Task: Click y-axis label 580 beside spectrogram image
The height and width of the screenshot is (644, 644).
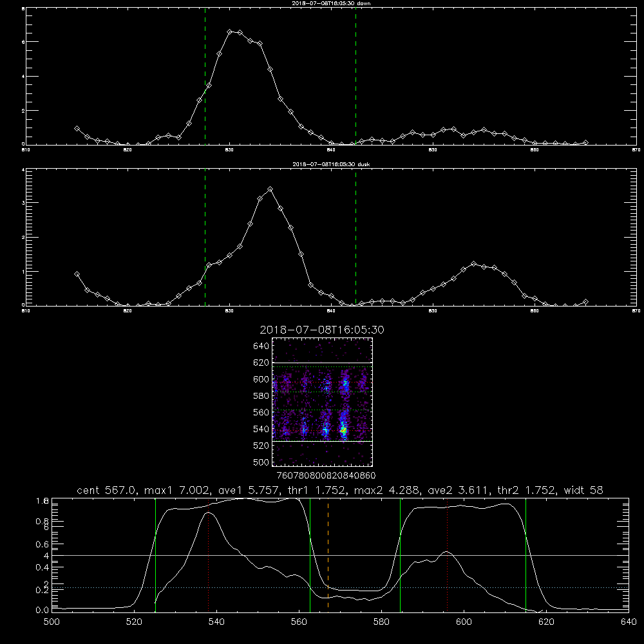Action: (261, 396)
